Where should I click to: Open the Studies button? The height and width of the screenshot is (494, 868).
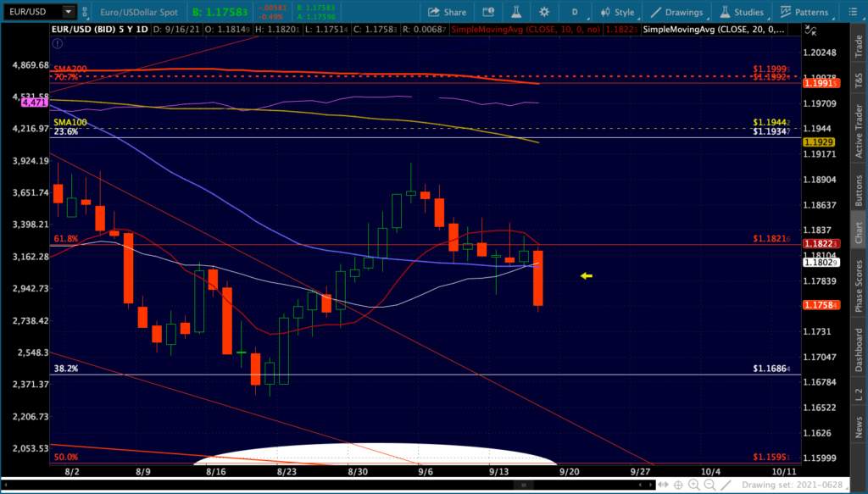point(742,12)
